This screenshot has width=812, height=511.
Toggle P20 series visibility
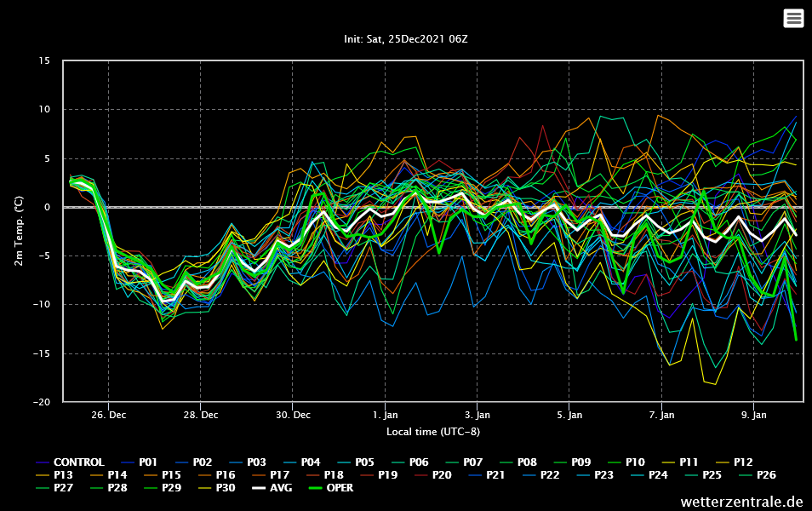coord(442,475)
